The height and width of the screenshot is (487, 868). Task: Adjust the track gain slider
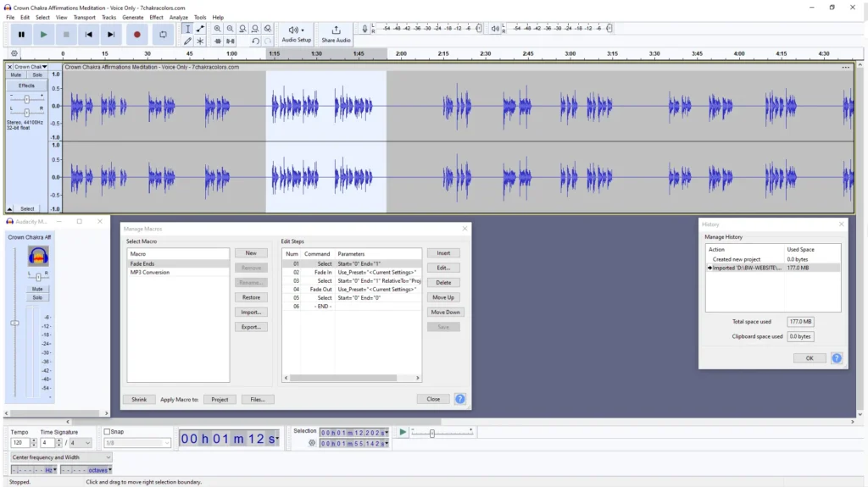[26, 99]
